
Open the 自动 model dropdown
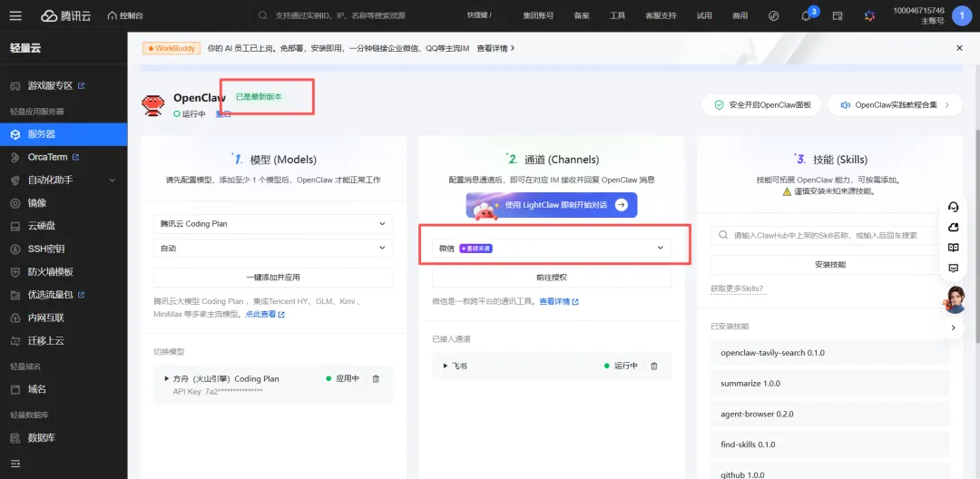[x=273, y=248]
